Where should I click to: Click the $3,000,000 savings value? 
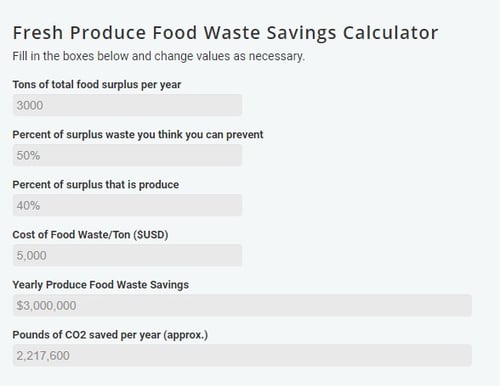(46, 306)
